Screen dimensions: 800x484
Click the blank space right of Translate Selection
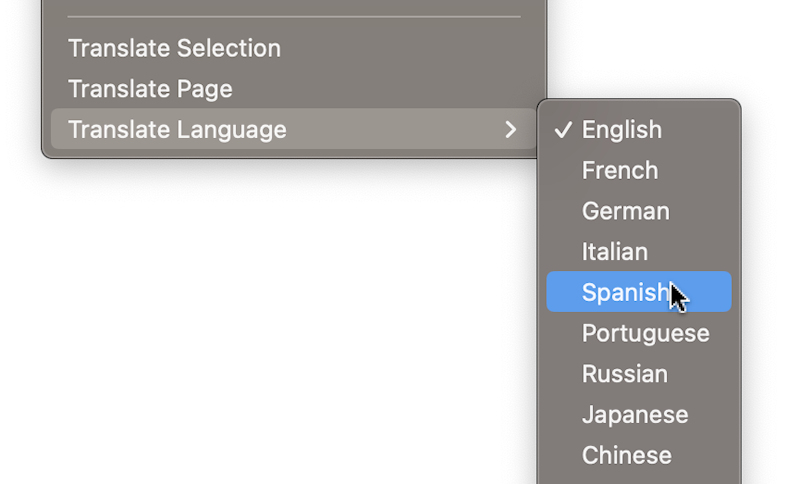410,48
